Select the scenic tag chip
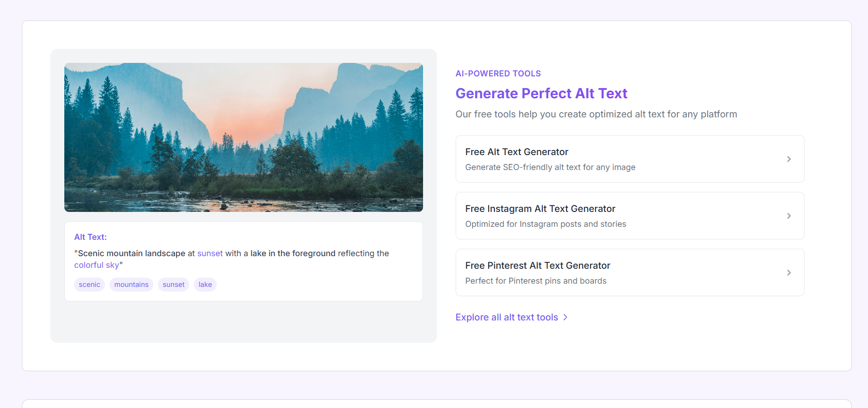 [x=89, y=285]
